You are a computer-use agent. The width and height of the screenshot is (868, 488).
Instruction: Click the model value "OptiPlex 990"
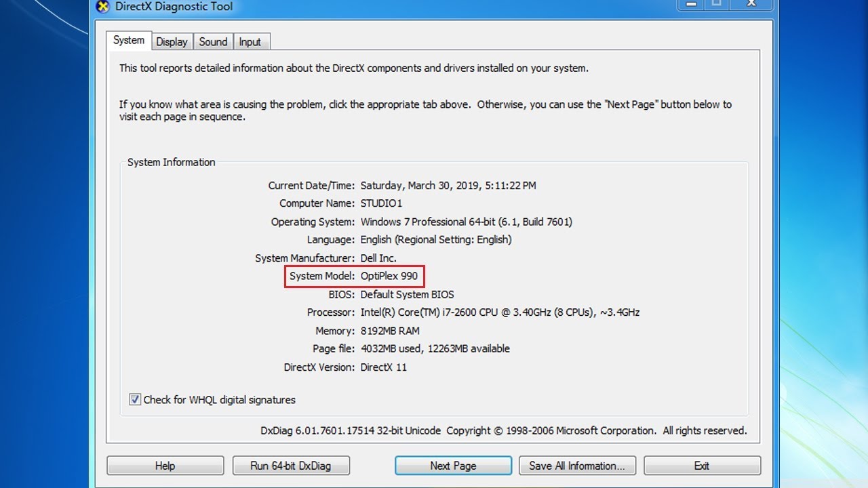tap(389, 277)
